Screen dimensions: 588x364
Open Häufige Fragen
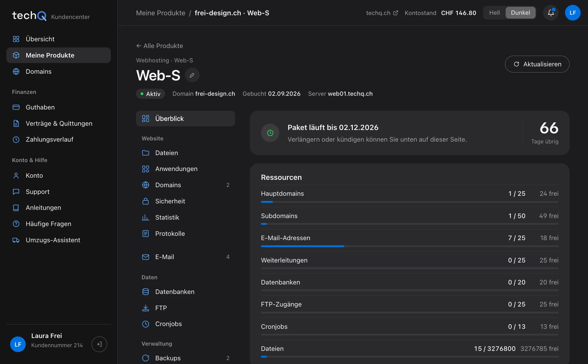[58, 224]
